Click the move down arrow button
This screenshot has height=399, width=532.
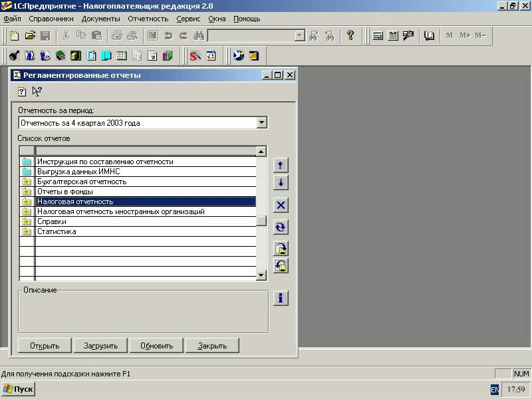(x=281, y=183)
